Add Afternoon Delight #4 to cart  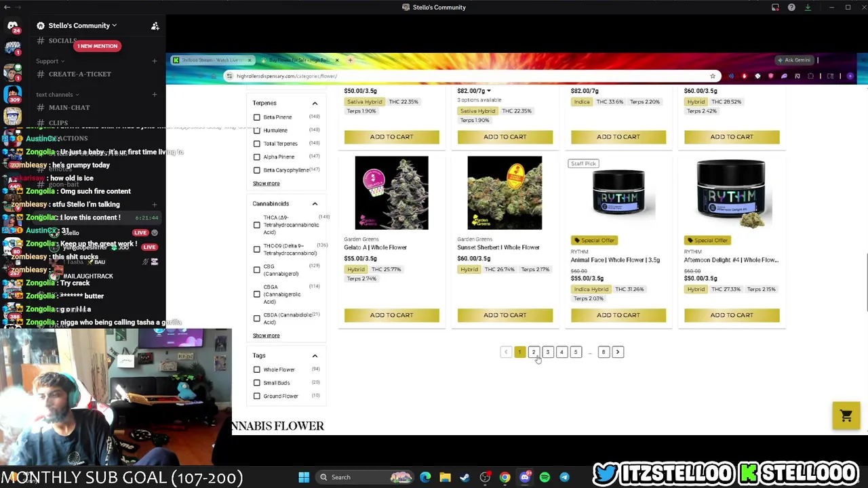tap(732, 315)
